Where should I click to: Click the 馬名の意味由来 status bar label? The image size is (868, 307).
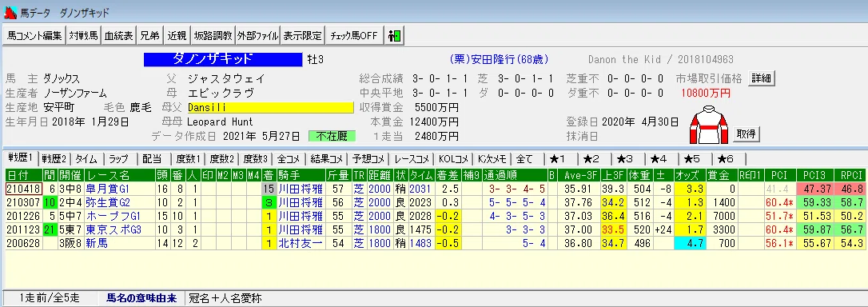coord(141,298)
